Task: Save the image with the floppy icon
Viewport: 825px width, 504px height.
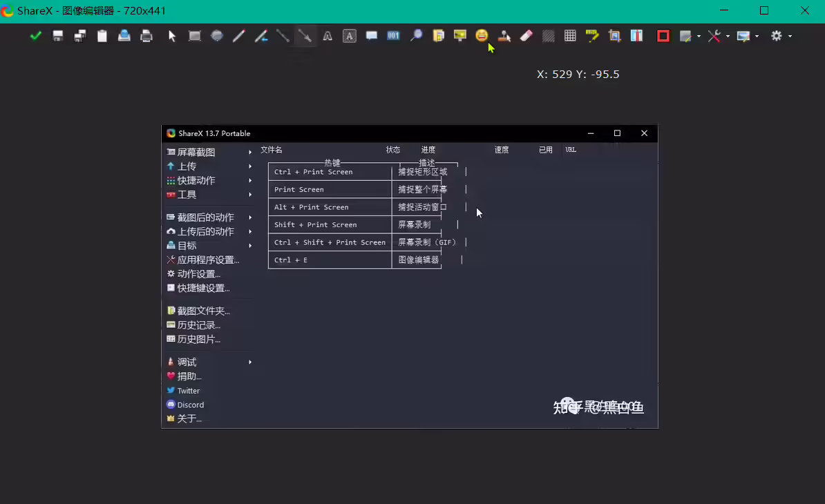Action: click(x=58, y=36)
